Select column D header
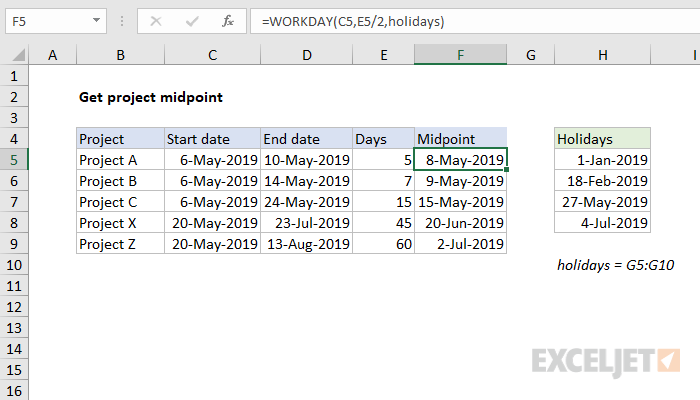The width and height of the screenshot is (700, 400). click(307, 55)
